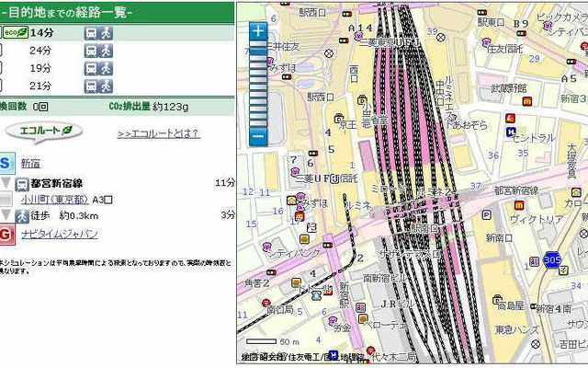588x368 pixels.
Task: Click the 11分 ride duration
Action: coord(224,183)
